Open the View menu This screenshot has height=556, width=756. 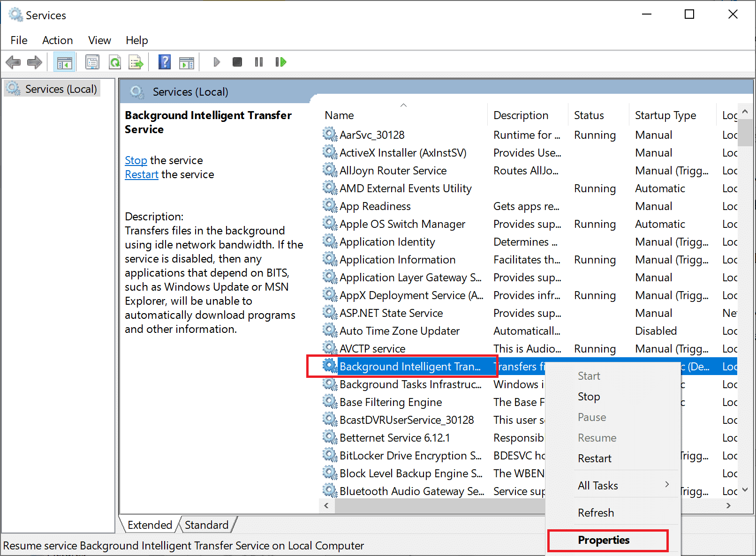click(99, 40)
